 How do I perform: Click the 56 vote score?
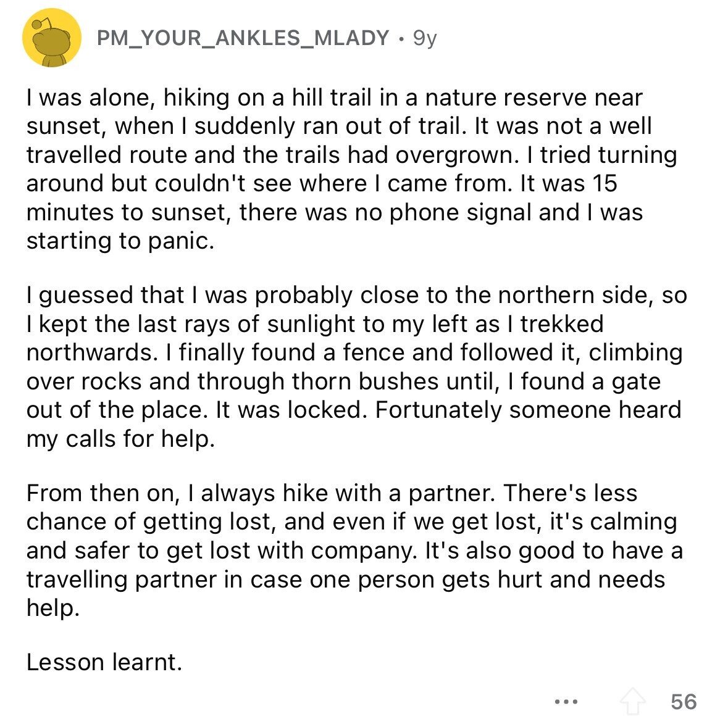(684, 702)
